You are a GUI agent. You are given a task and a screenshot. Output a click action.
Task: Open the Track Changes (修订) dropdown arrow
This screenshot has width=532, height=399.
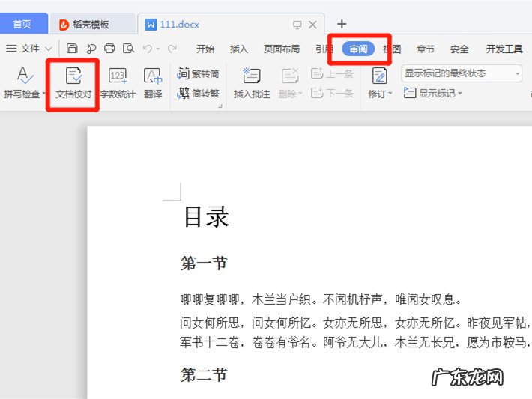point(390,94)
